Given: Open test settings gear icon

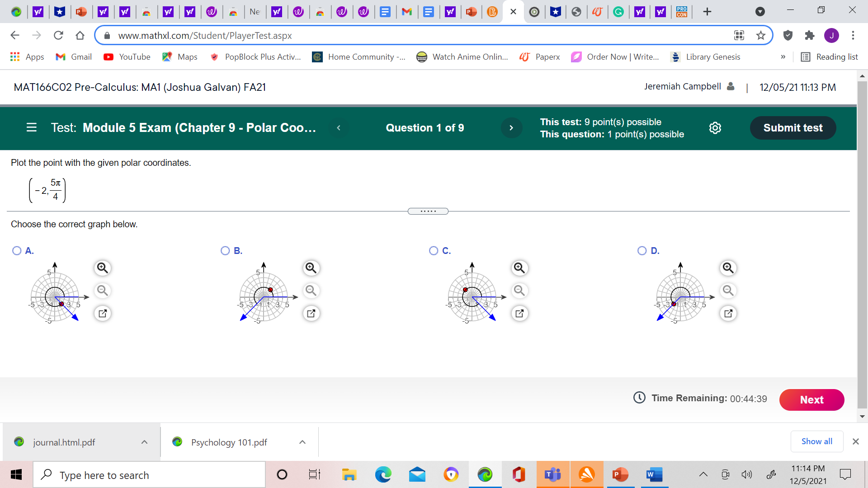Looking at the screenshot, I should [x=715, y=128].
